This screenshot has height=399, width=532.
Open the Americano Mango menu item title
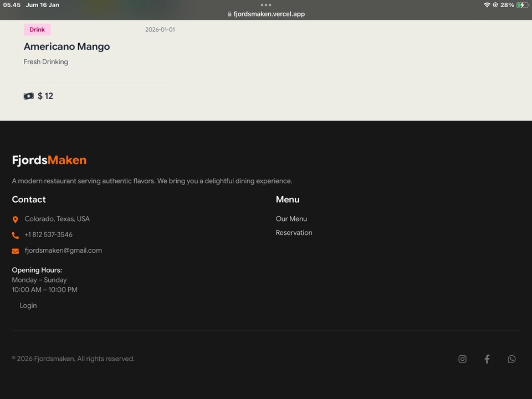coord(66,47)
